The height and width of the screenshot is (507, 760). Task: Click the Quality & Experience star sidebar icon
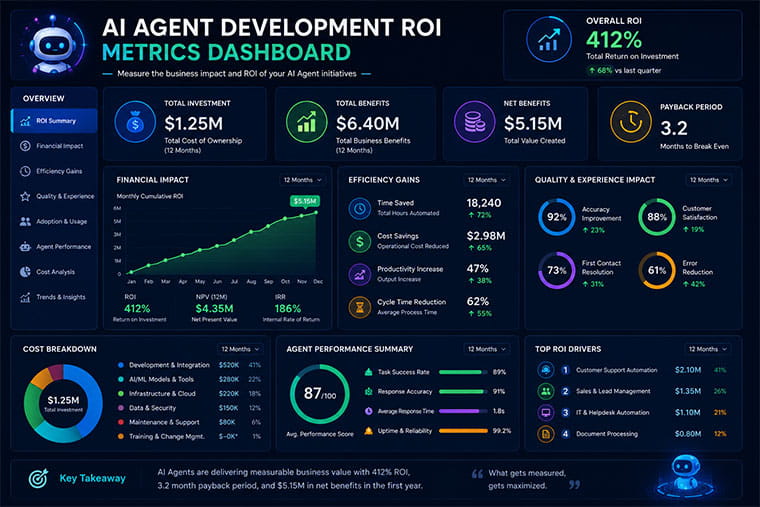tap(25, 196)
